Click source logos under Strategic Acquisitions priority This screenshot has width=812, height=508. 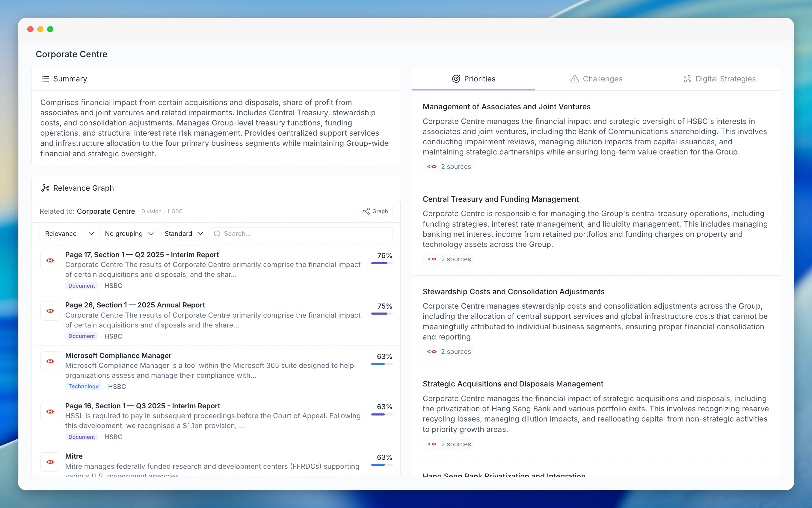pos(432,444)
